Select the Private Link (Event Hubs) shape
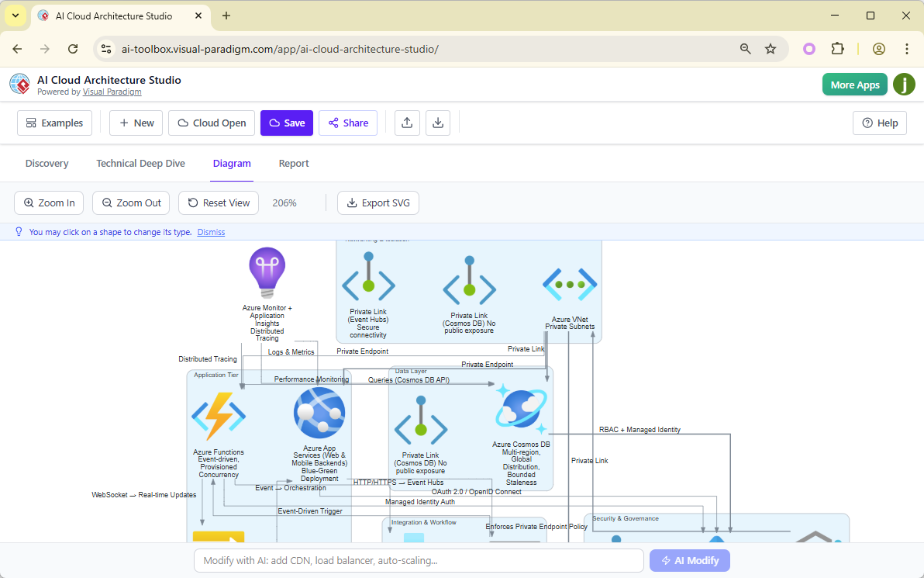Screen dimensions: 924x578 368,285
